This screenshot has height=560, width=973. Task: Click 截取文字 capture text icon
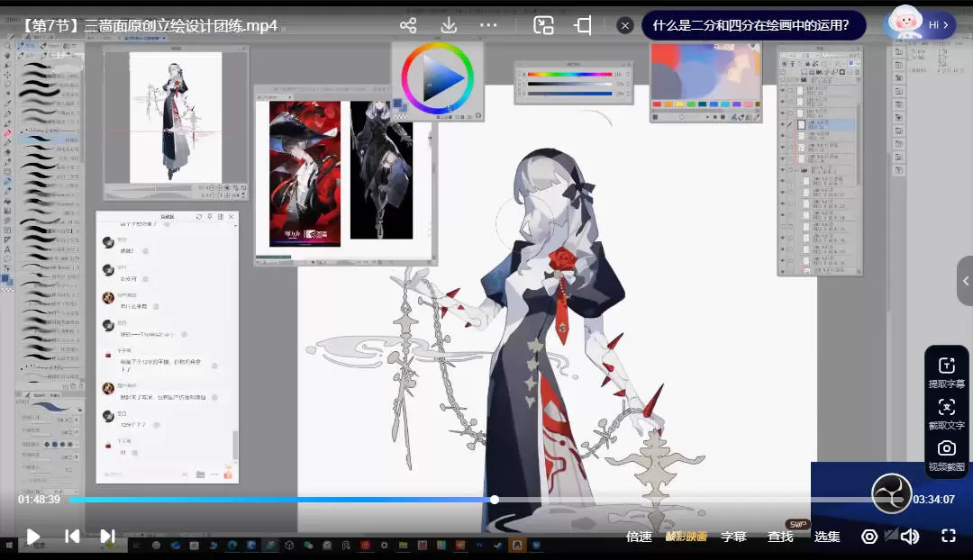(x=946, y=413)
